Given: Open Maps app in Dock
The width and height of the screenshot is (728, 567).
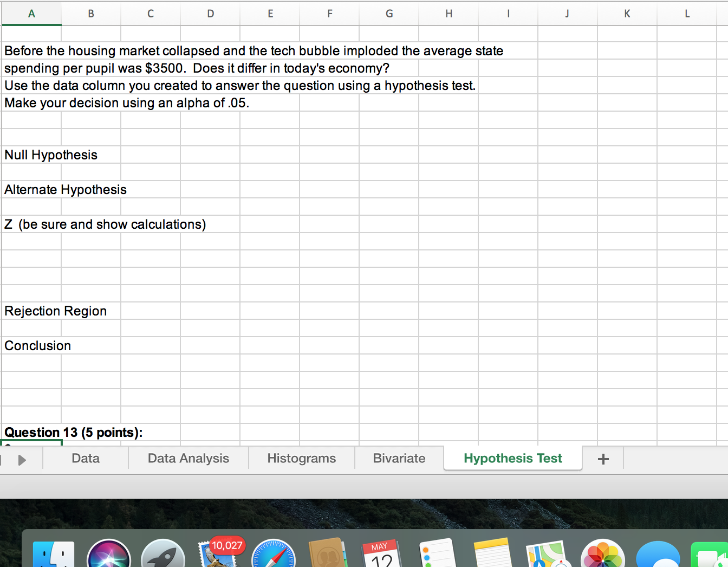Looking at the screenshot, I should coord(548,554).
